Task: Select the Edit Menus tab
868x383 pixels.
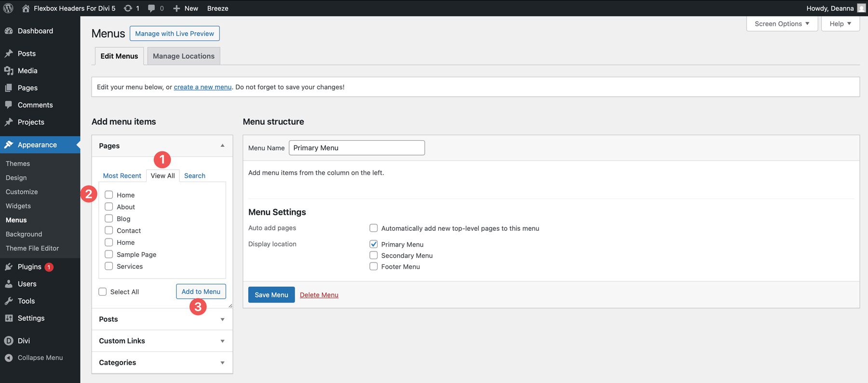Action: click(x=119, y=56)
